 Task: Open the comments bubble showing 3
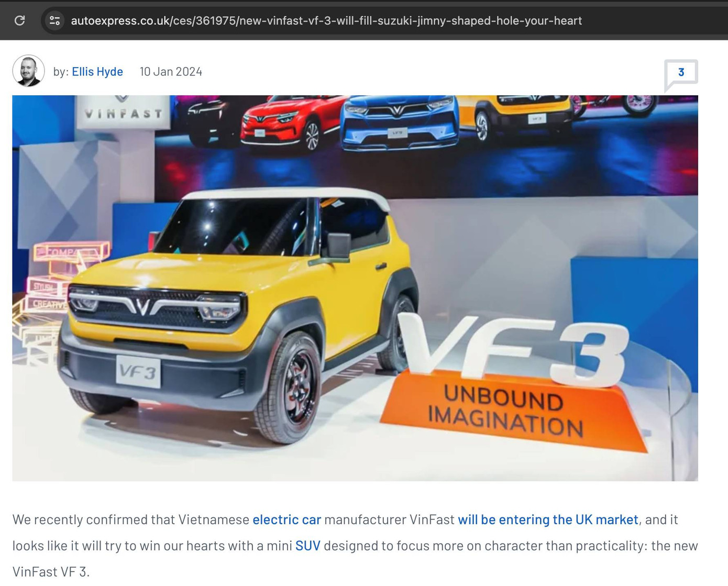pos(680,73)
